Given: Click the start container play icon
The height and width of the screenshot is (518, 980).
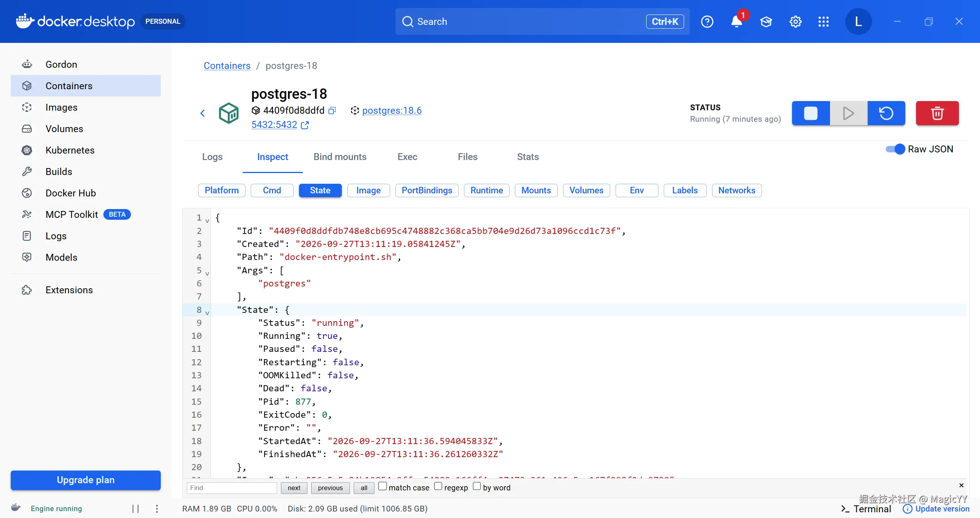Looking at the screenshot, I should coord(848,113).
